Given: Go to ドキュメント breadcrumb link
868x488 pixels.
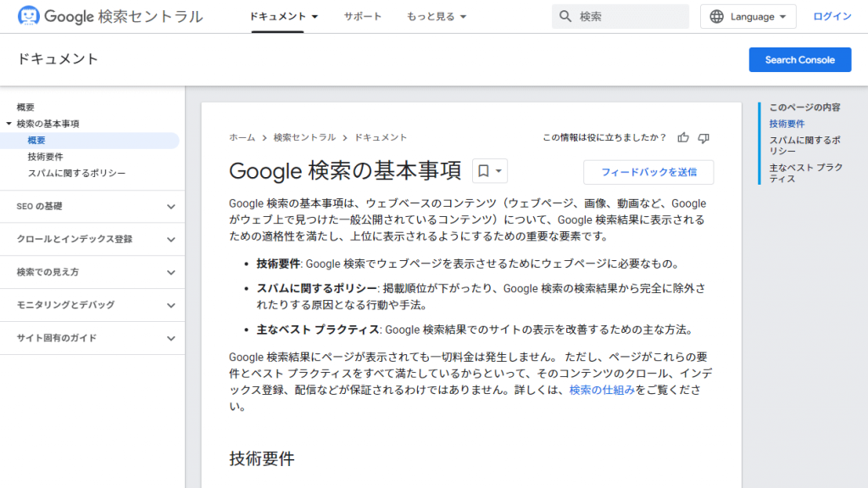Looking at the screenshot, I should coord(381,137).
